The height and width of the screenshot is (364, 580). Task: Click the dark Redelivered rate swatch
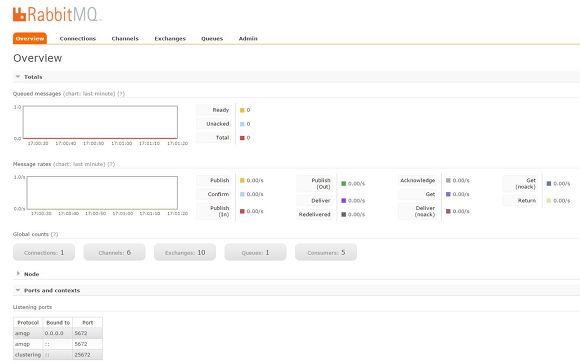coord(344,215)
